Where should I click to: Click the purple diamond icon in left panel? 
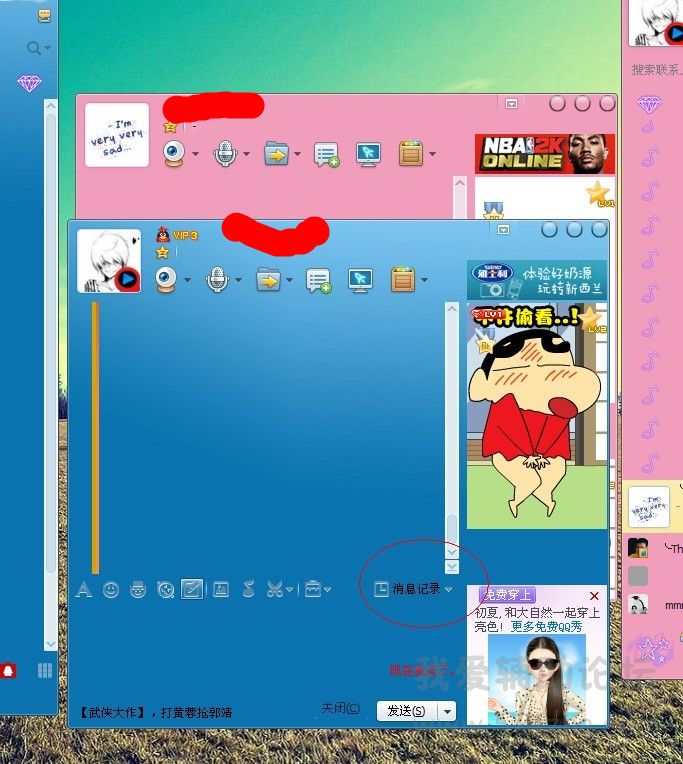(29, 83)
